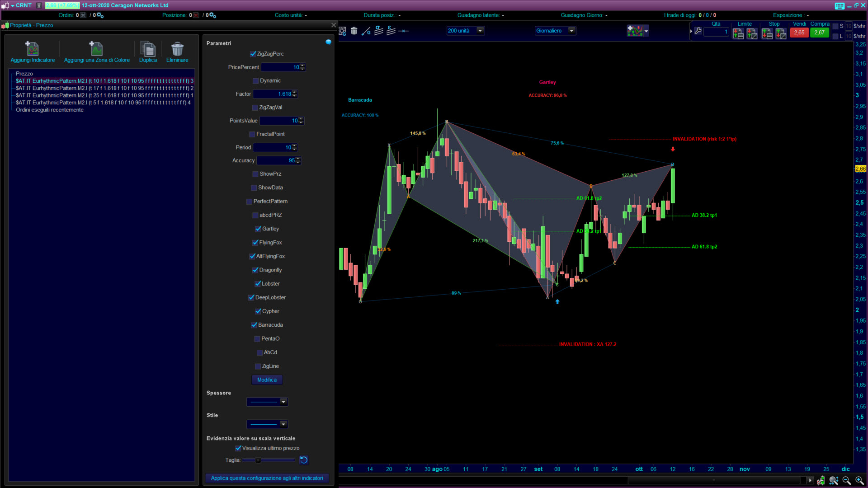Image resolution: width=868 pixels, height=488 pixels.
Task: Click the Aggiungi Indicatore icon
Action: [32, 48]
